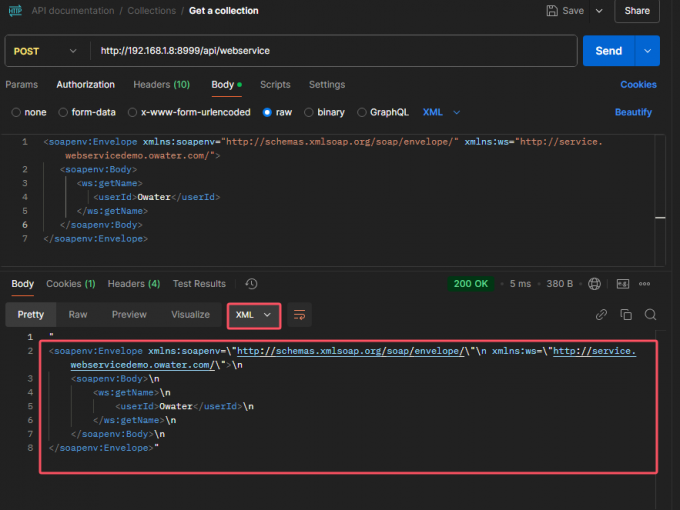Click the search response magnifier icon
The image size is (680, 510).
click(650, 314)
